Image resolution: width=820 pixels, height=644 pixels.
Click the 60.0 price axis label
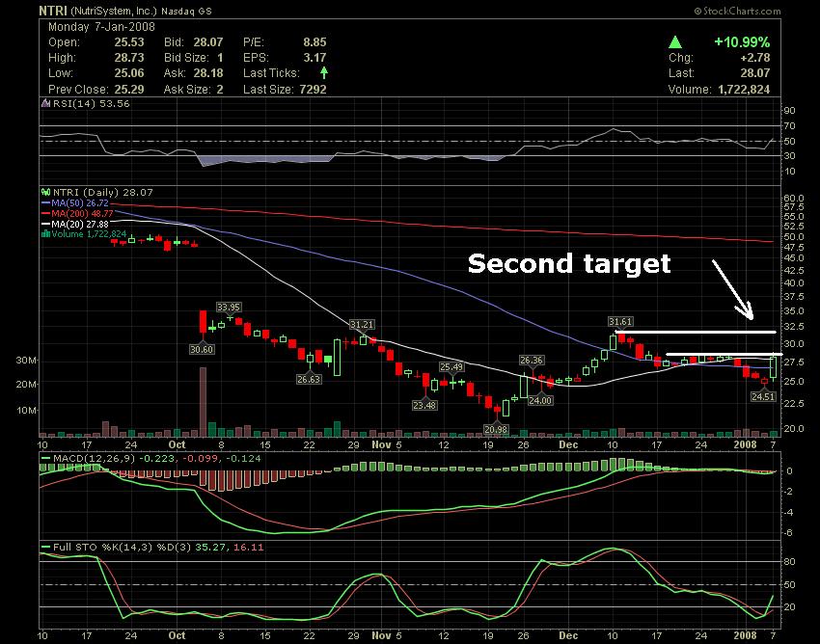click(793, 198)
